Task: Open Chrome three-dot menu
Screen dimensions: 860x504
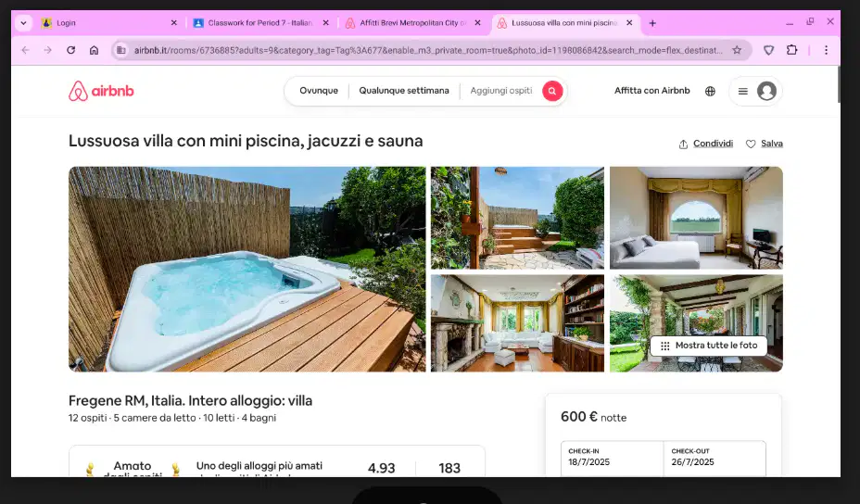Action: (826, 50)
